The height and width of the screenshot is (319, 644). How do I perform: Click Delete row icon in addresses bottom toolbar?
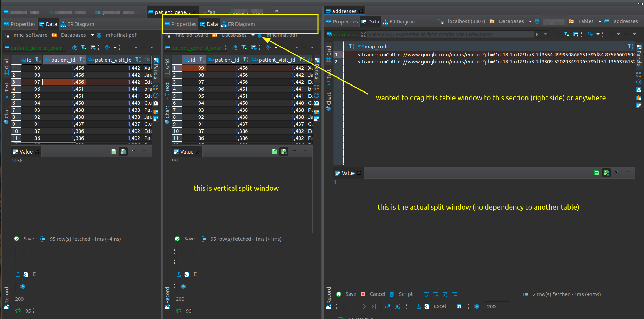(x=454, y=294)
